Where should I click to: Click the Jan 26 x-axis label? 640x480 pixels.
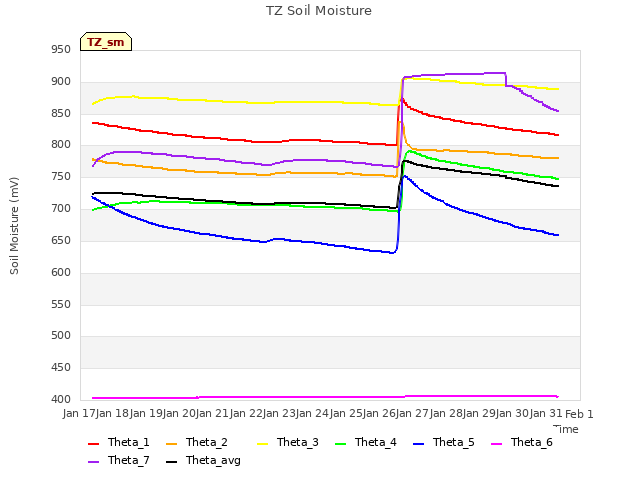tap(379, 414)
